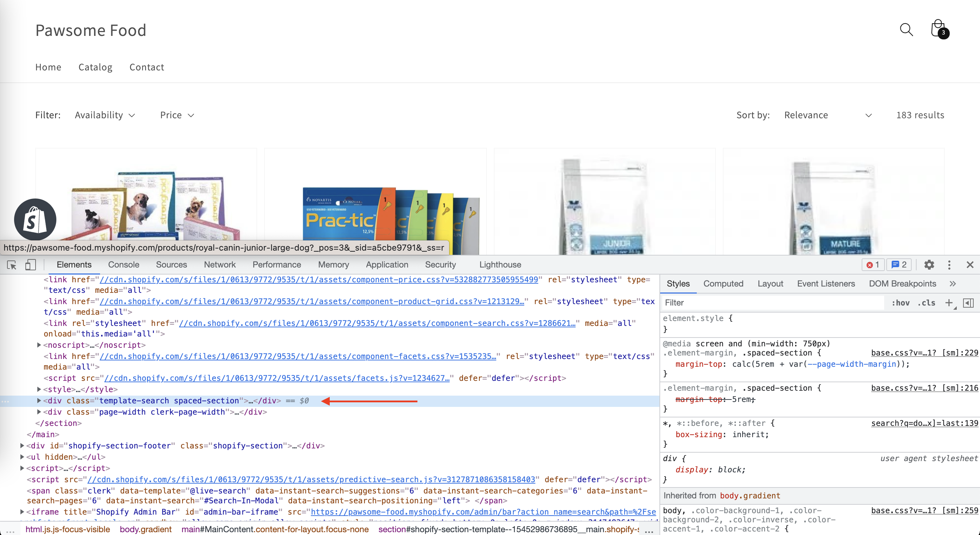This screenshot has width=980, height=535.
Task: Click the blue issues message badge
Action: tap(899, 265)
